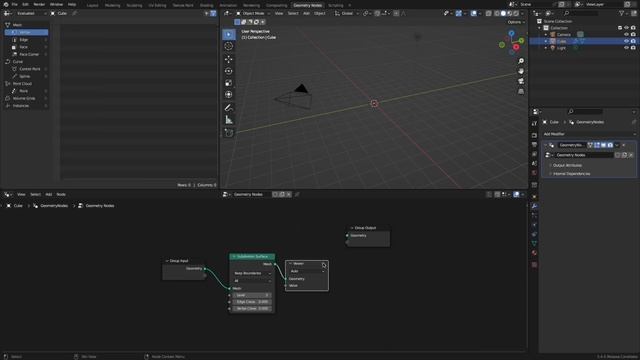
Task: Select the Cursor tool in viewport toolbar
Action: point(229,46)
